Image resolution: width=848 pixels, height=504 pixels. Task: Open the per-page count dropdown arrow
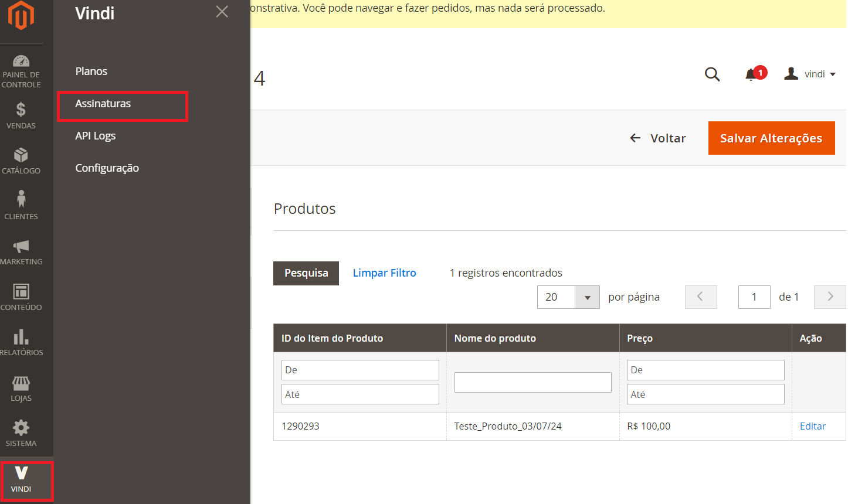click(x=587, y=298)
